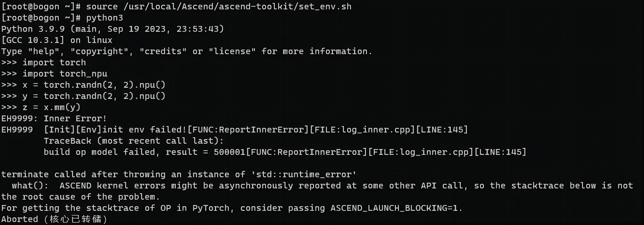
Task: Click the "Aborted" core dumped line
Action: pyautogui.click(x=55, y=219)
